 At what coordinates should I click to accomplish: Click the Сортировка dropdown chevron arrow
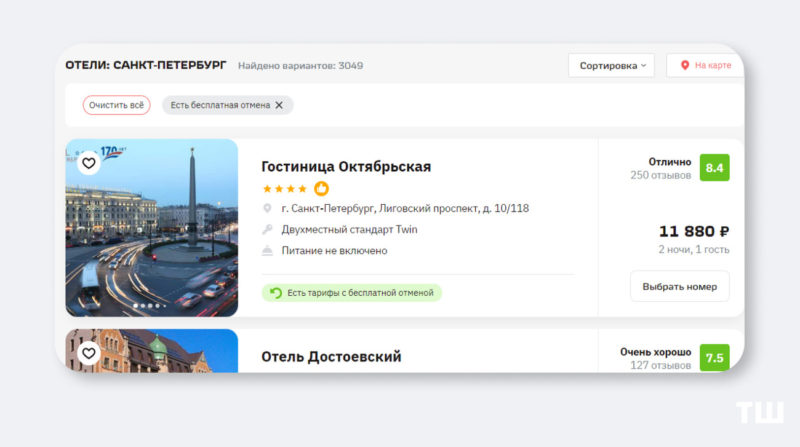643,65
